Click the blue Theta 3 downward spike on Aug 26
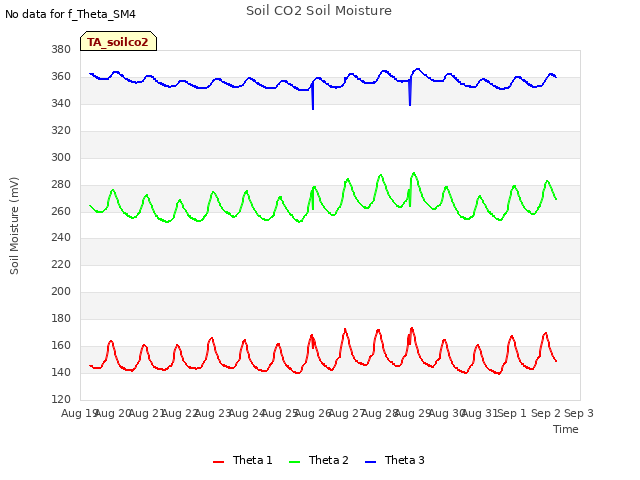 313,98
